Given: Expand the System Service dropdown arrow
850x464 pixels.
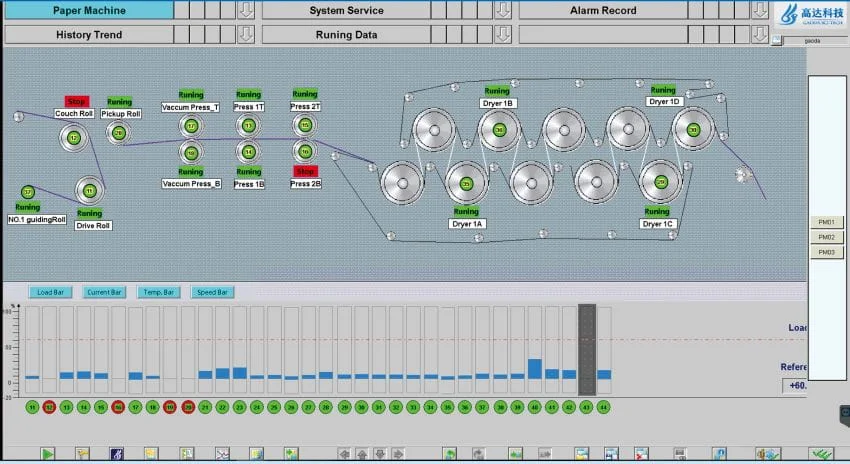Looking at the screenshot, I should [503, 10].
